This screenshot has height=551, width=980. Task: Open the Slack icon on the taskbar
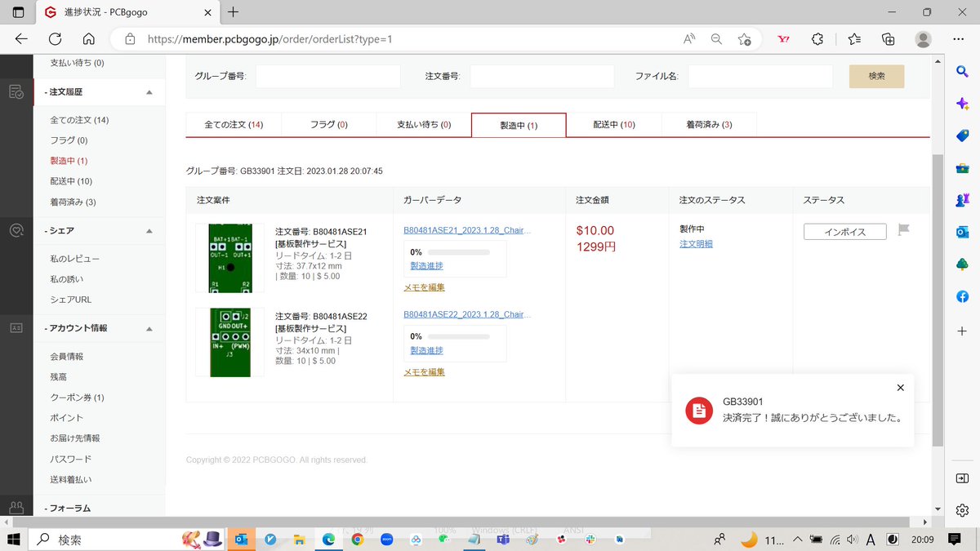pos(590,540)
